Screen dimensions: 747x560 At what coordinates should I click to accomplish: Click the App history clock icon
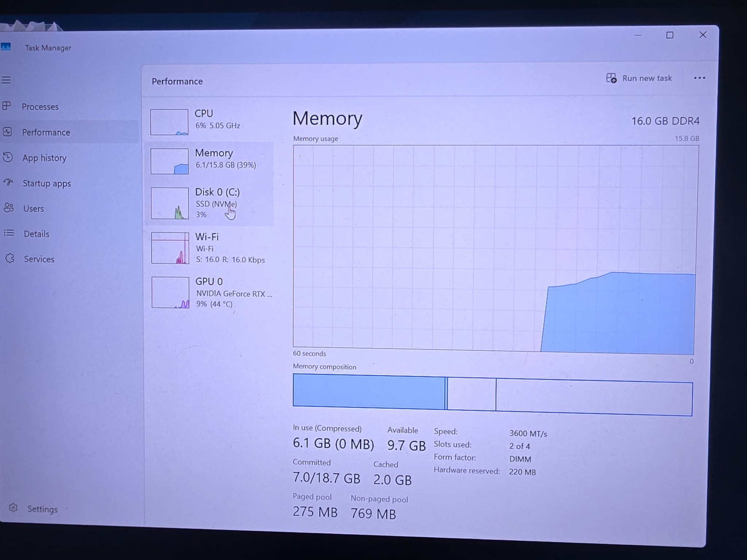coord(8,157)
